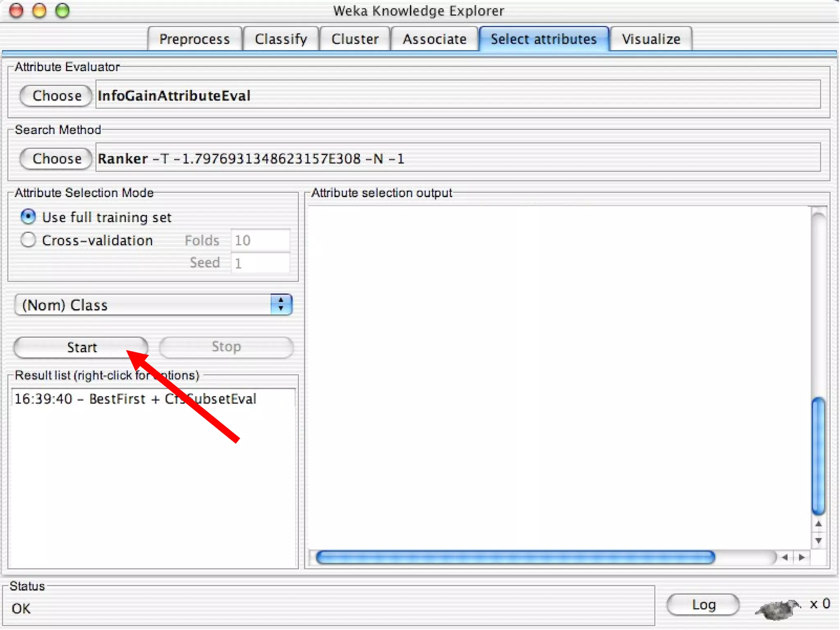Click the green zoom window button
This screenshot has height=630, width=840.
(62, 11)
